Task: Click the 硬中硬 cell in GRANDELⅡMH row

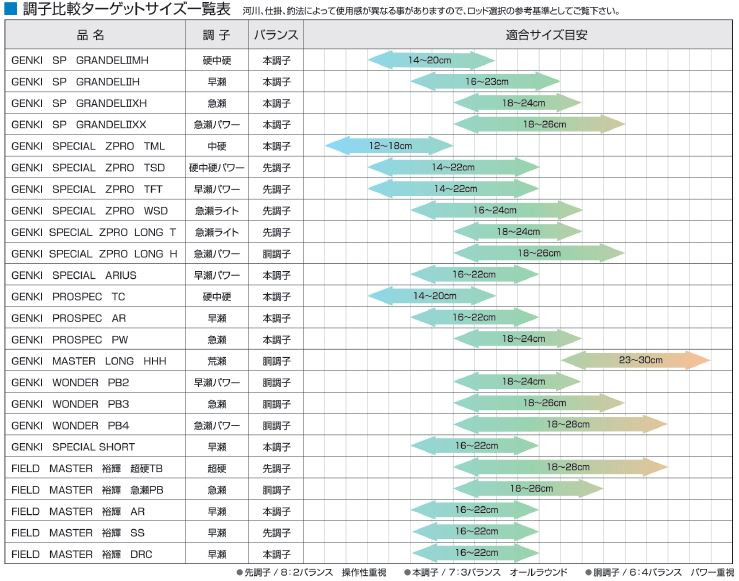Action: click(217, 60)
